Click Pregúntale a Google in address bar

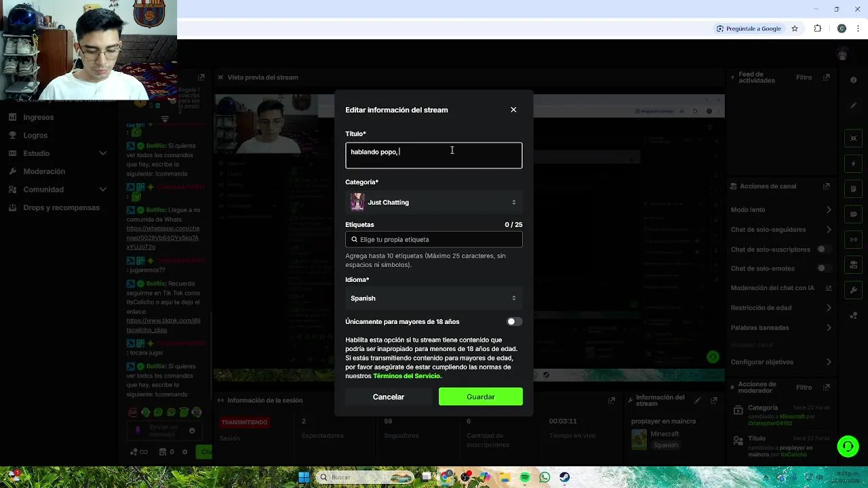[x=749, y=28]
